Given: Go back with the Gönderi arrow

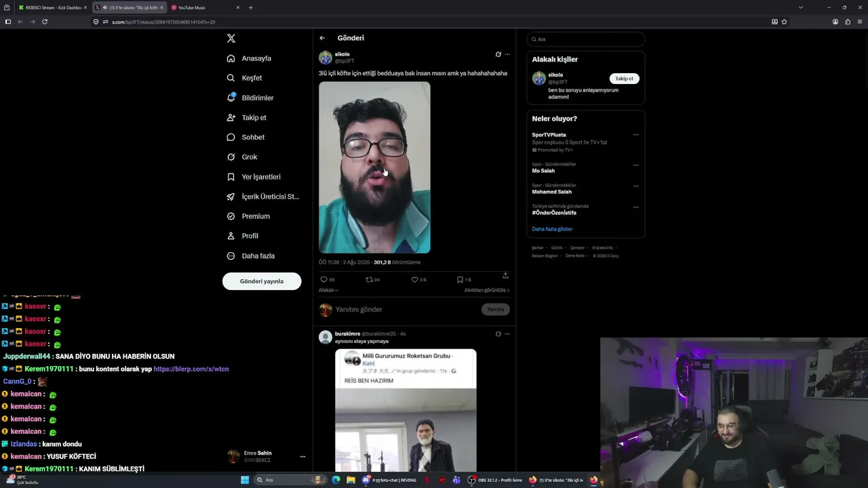Looking at the screenshot, I should pyautogui.click(x=322, y=38).
